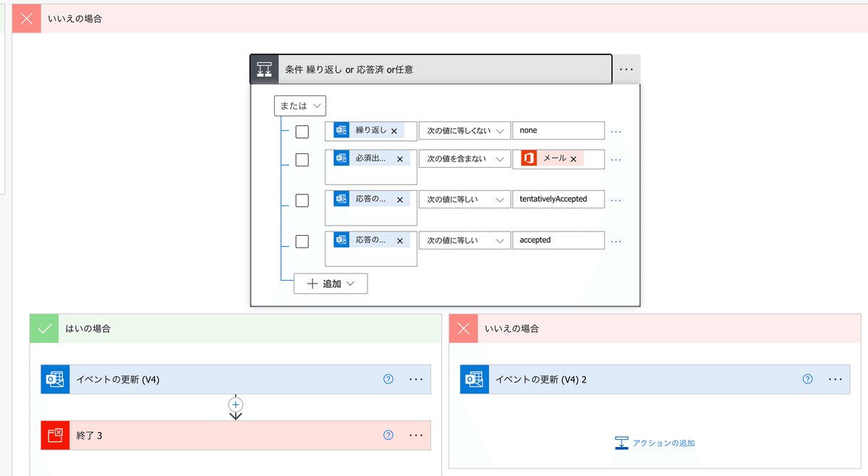Check the box for the 必須出… row
Screen dimensions: 868x476
302,159
